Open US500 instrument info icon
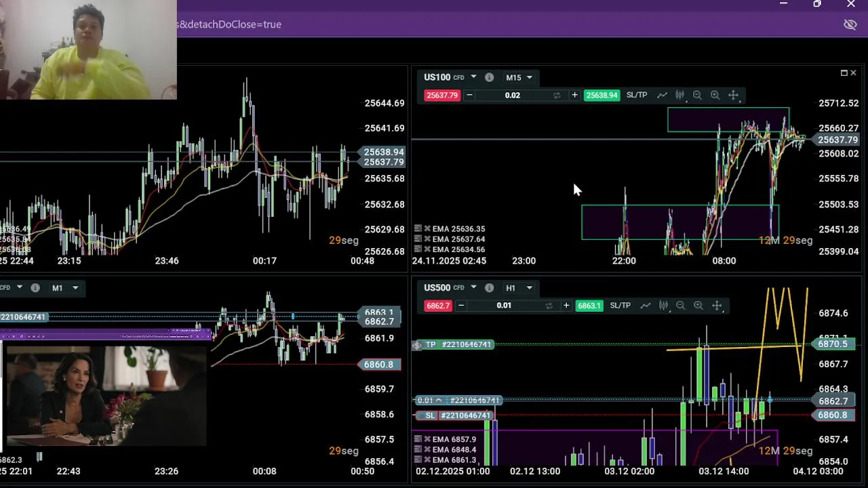Screen dimensions: 868x488 [488, 287]
